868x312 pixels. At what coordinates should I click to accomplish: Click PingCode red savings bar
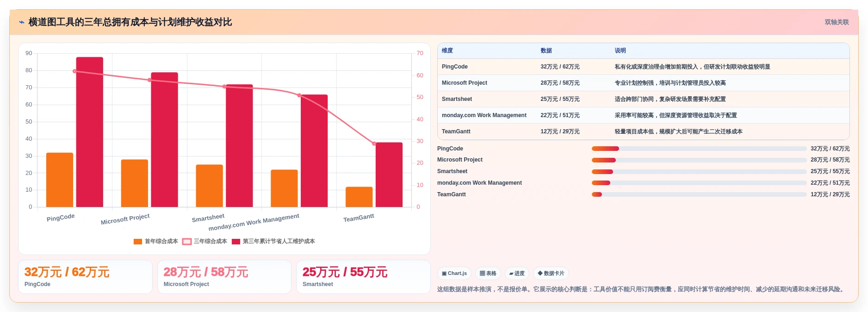[x=90, y=132]
